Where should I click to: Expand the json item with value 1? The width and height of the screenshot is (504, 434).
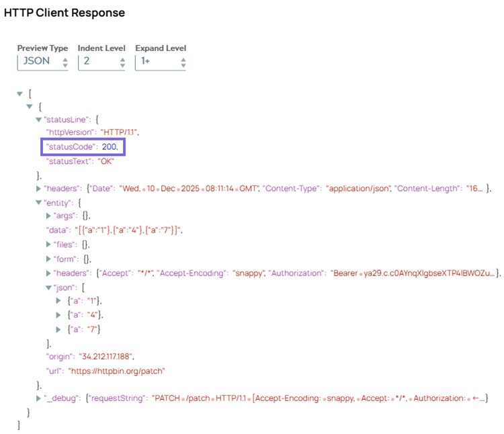click(59, 301)
